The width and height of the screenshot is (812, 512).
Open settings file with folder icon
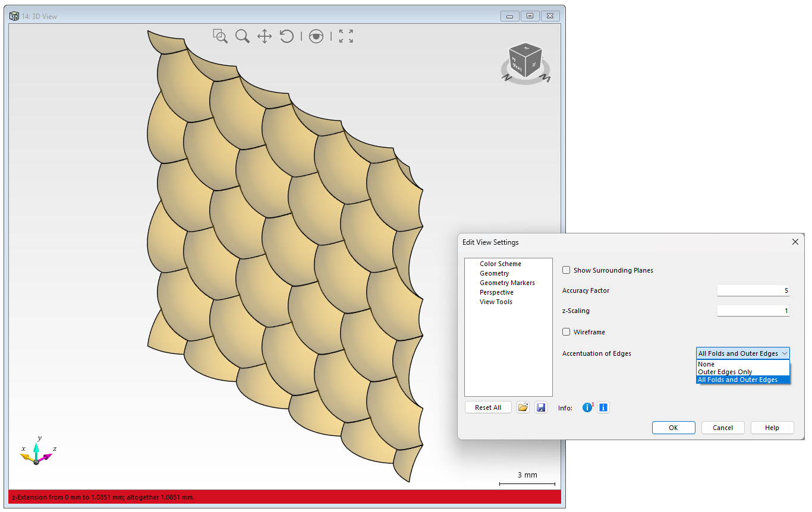click(523, 407)
